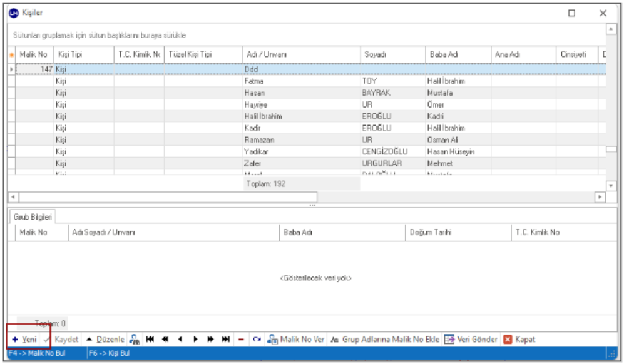The width and height of the screenshot is (624, 364).
Task: Jump to first record navigation icon
Action: coord(150,340)
